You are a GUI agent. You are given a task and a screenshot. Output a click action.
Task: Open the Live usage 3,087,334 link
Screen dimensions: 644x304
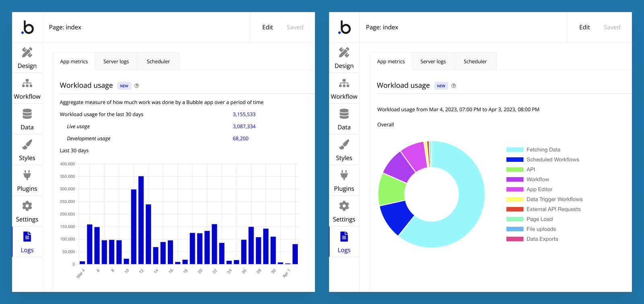(x=244, y=126)
